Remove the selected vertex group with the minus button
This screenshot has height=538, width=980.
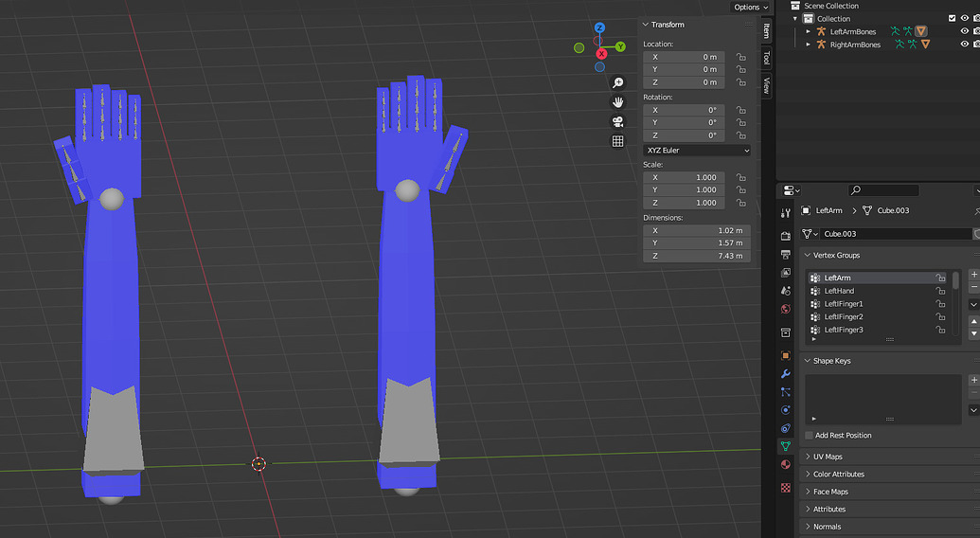973,287
